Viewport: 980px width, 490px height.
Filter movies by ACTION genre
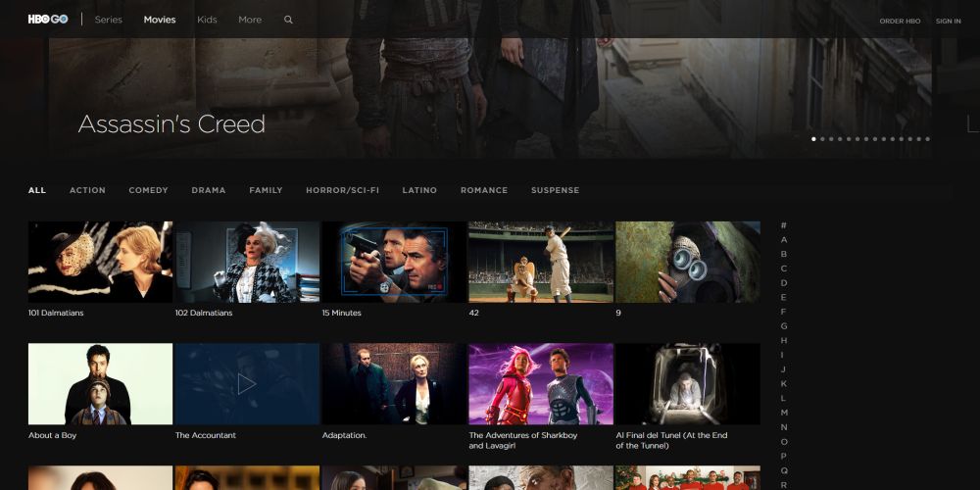pos(87,190)
